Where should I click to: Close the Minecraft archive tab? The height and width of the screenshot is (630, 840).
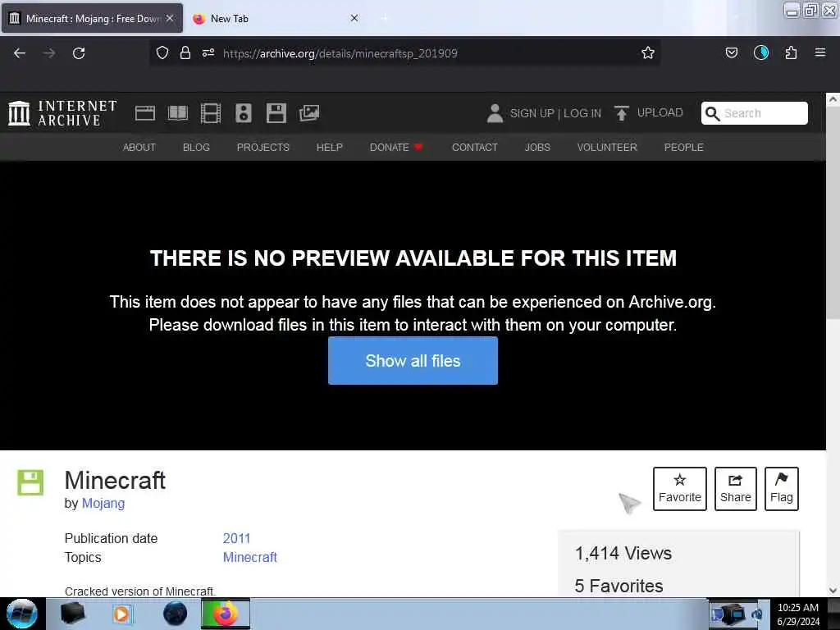(x=170, y=18)
